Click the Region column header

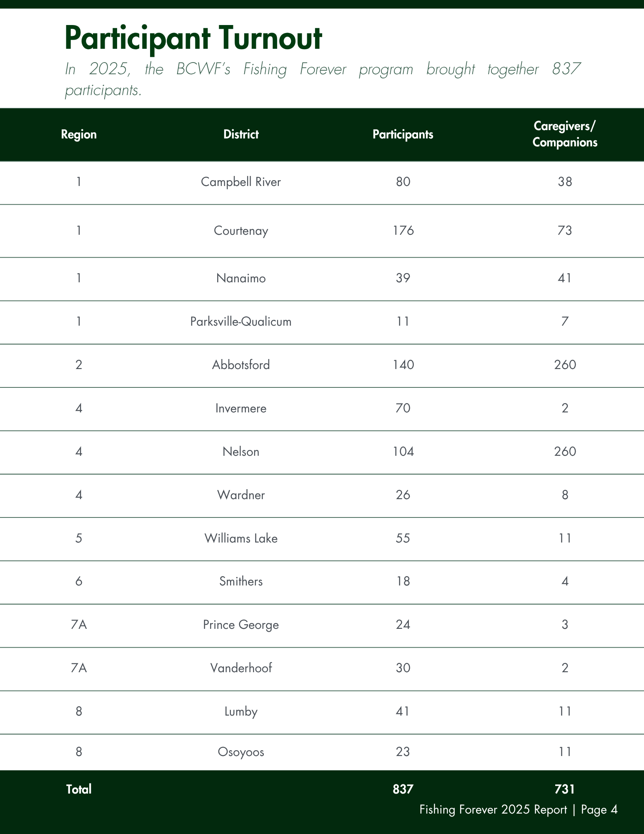(79, 134)
